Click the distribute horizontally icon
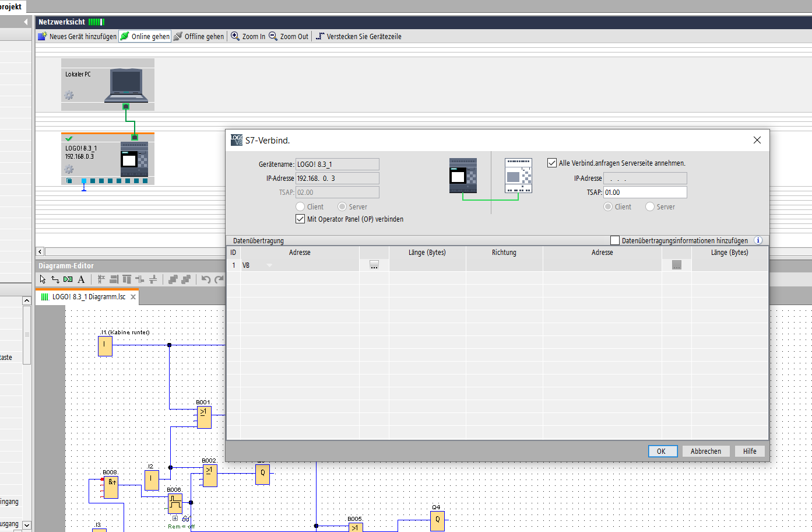Screen dimensions: 812x532 [x=140, y=279]
